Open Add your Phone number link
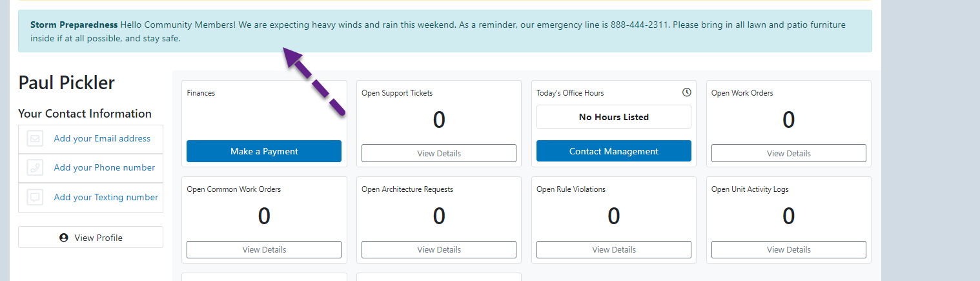 tap(105, 167)
